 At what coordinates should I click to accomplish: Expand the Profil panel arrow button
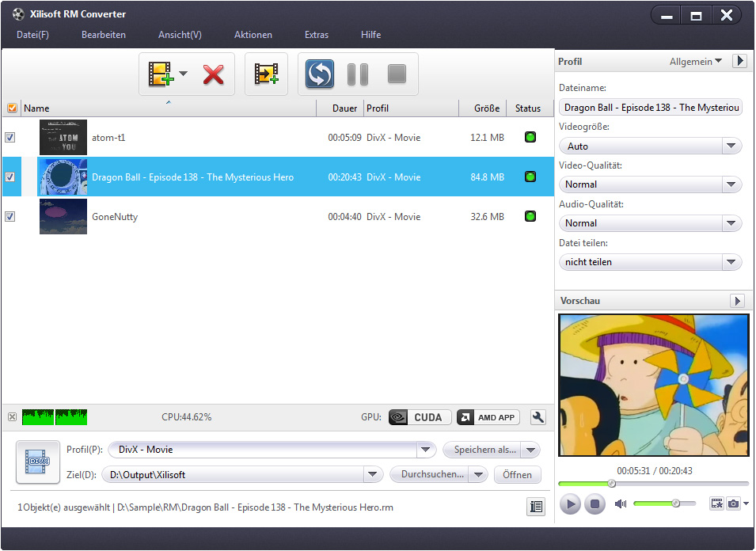tap(739, 61)
